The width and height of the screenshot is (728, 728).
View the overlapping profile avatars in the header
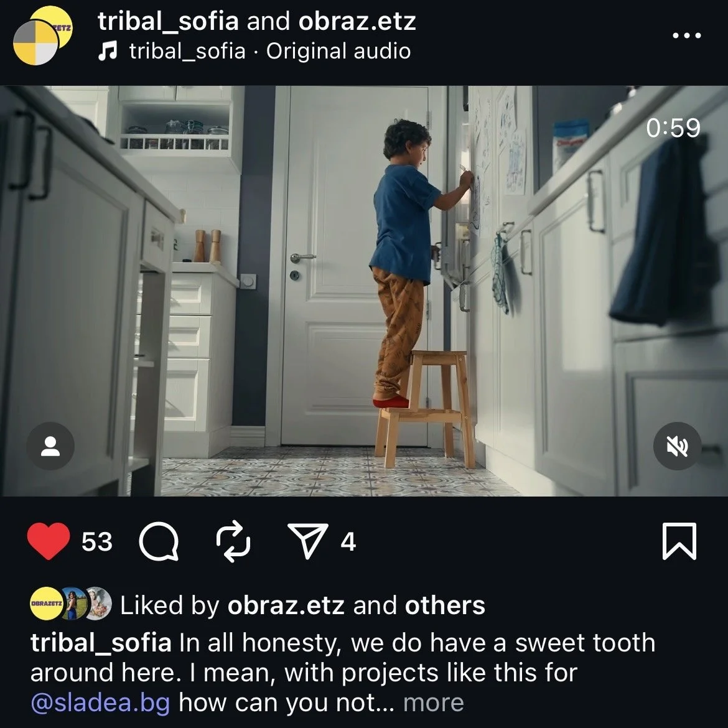(x=43, y=35)
